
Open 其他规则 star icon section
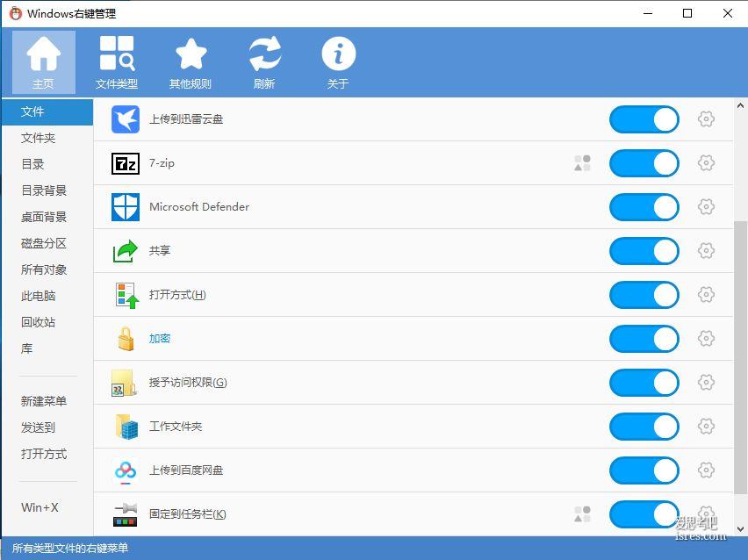coord(191,62)
